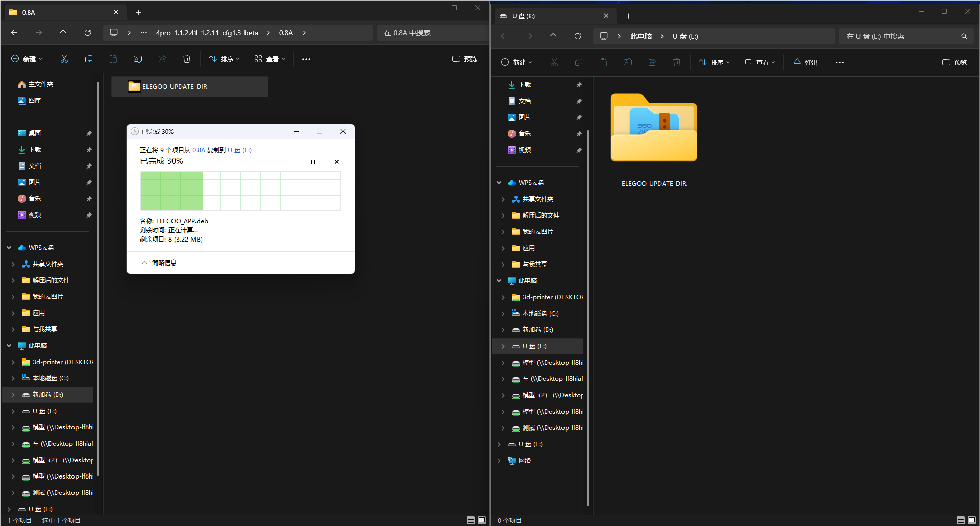Open the more options ellipsis in right toolbar
The height and width of the screenshot is (526, 980).
840,62
